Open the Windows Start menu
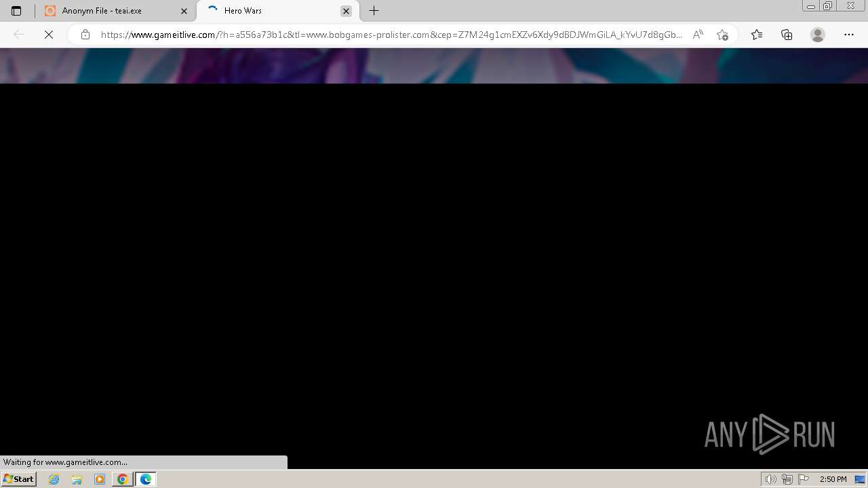The width and height of the screenshot is (868, 488). [19, 479]
